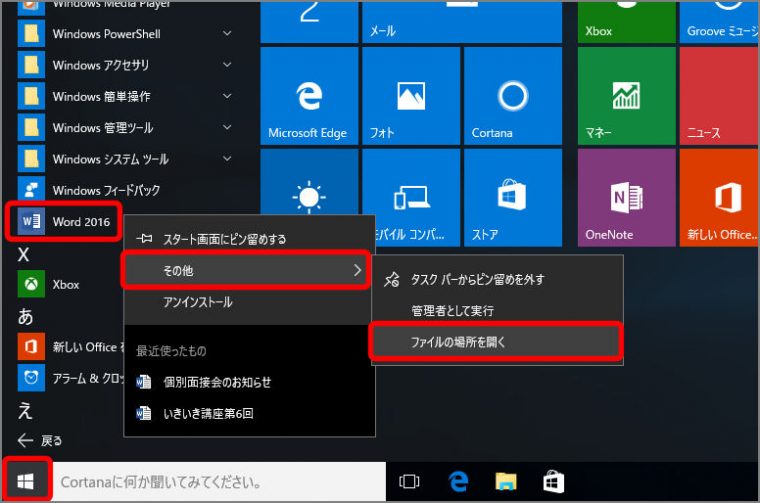
Task: Click the 戻る back button
Action: (40, 440)
